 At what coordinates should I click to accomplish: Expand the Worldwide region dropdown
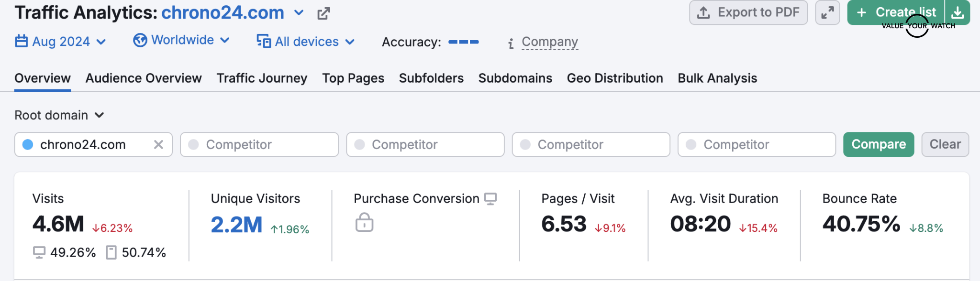181,40
